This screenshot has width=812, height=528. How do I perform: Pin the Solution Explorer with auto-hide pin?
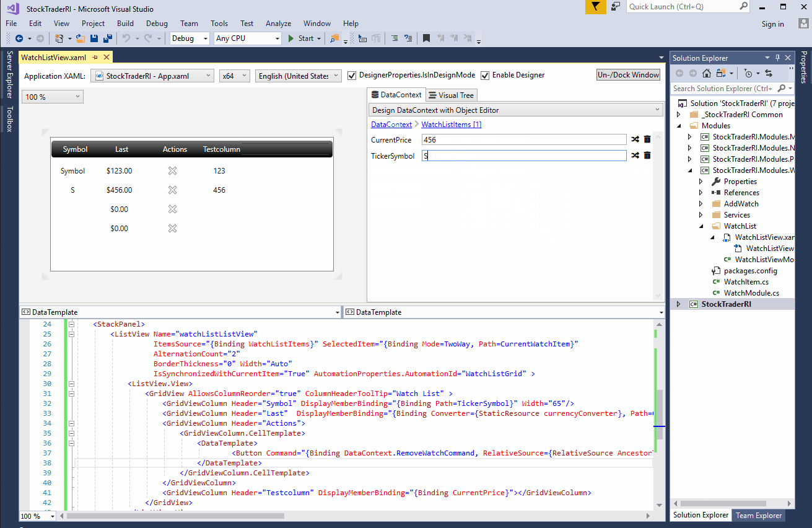coord(778,58)
